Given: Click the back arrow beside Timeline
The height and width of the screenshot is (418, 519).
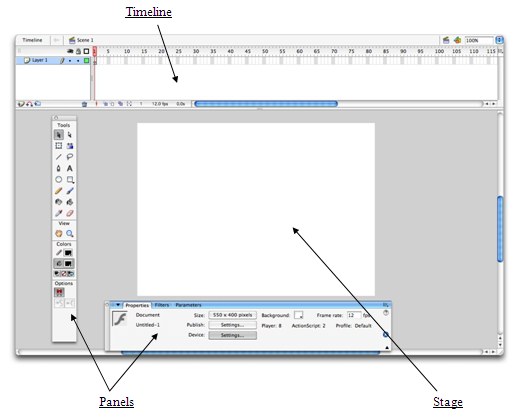Looking at the screenshot, I should click(56, 40).
